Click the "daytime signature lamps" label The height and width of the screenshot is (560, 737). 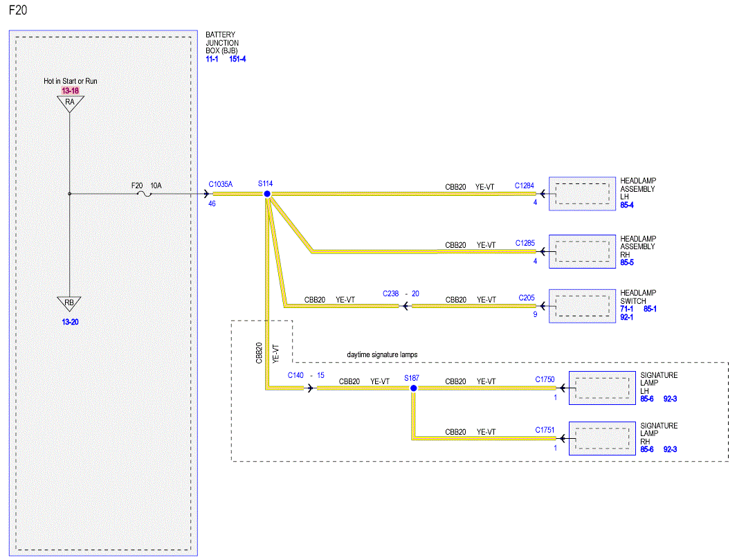point(382,354)
